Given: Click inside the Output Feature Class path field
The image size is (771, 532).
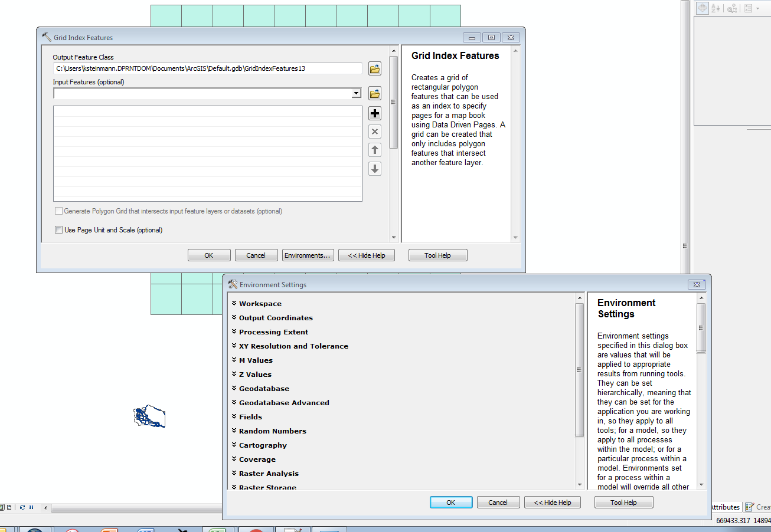Looking at the screenshot, I should (x=207, y=68).
